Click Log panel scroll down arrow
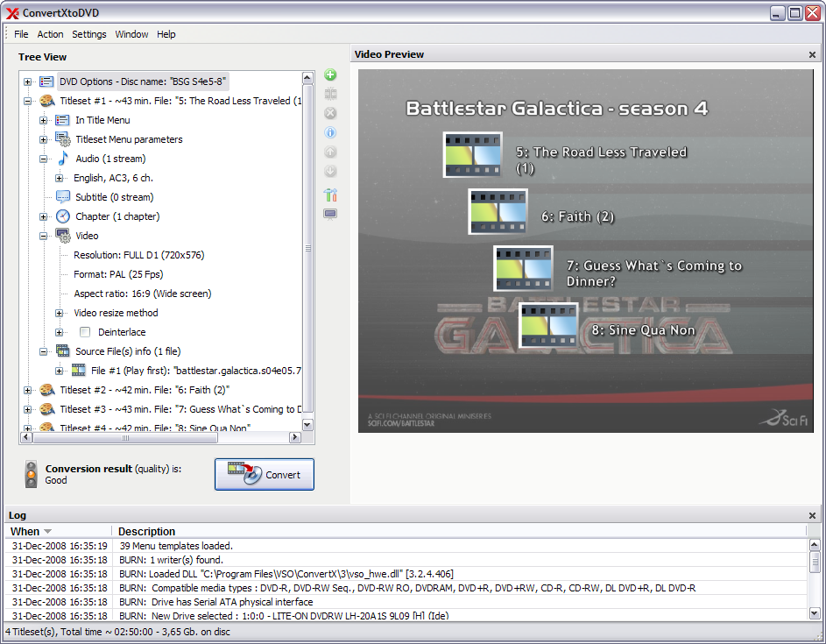 click(815, 613)
